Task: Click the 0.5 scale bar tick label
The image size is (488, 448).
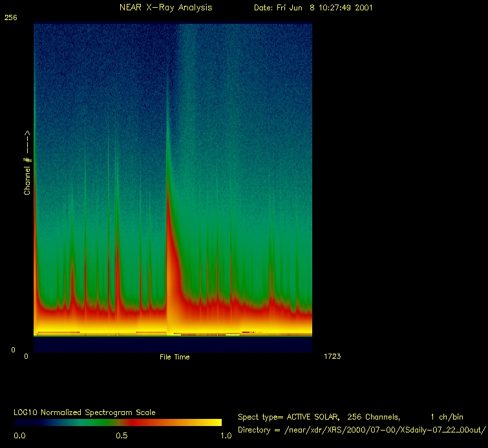Action: click(122, 436)
